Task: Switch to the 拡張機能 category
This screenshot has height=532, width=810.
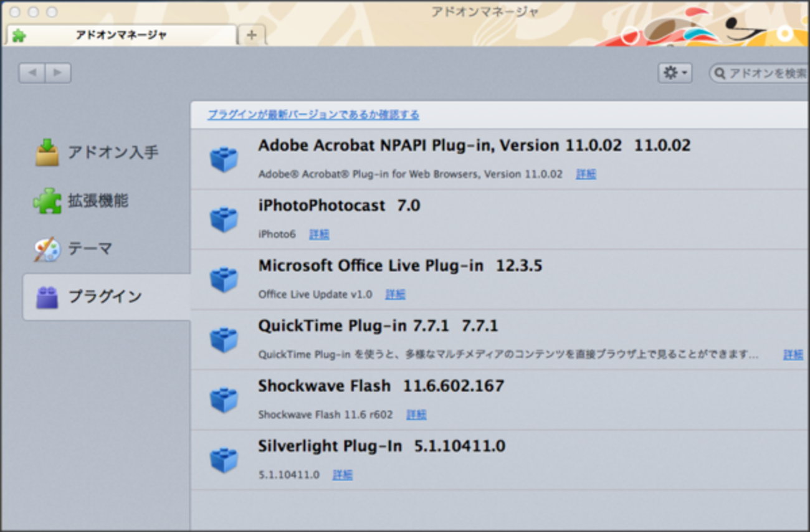Action: 106,201
